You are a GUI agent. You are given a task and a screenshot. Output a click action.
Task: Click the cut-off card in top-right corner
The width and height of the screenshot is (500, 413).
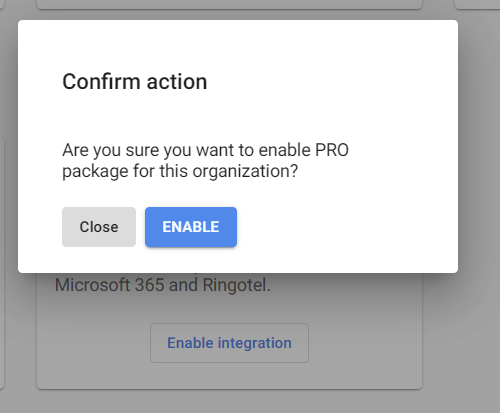pyautogui.click(x=478, y=4)
